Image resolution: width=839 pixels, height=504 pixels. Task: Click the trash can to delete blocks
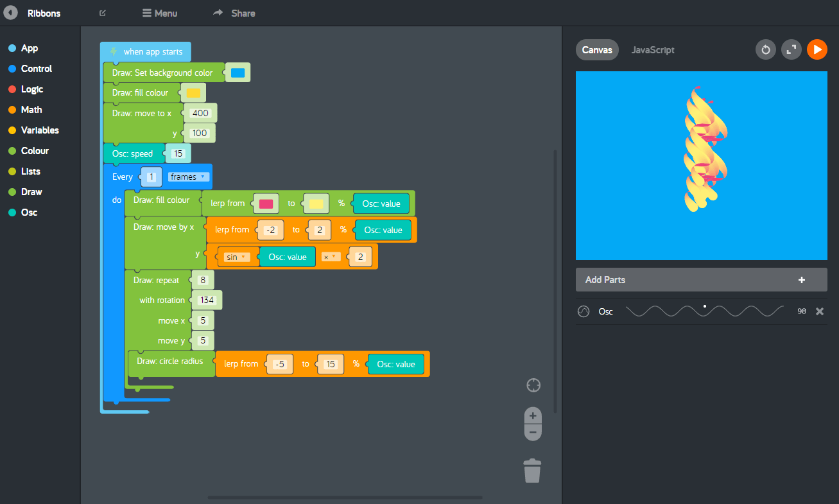tap(532, 470)
